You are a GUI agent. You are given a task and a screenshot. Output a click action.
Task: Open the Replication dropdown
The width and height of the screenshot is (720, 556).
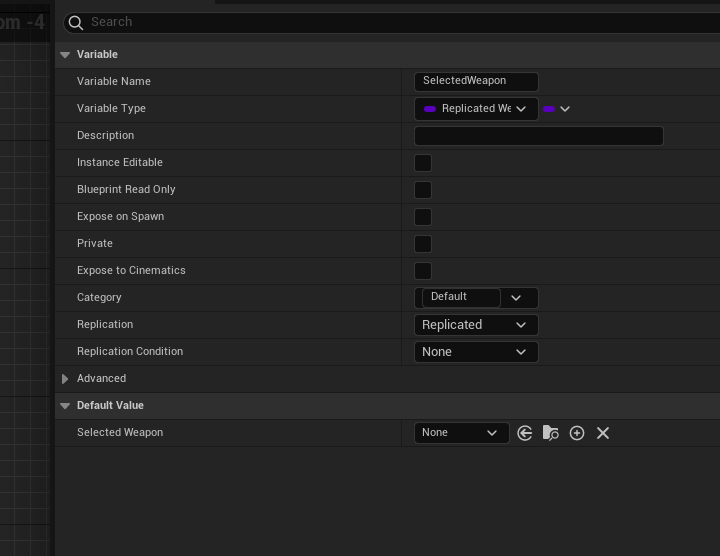tap(476, 325)
